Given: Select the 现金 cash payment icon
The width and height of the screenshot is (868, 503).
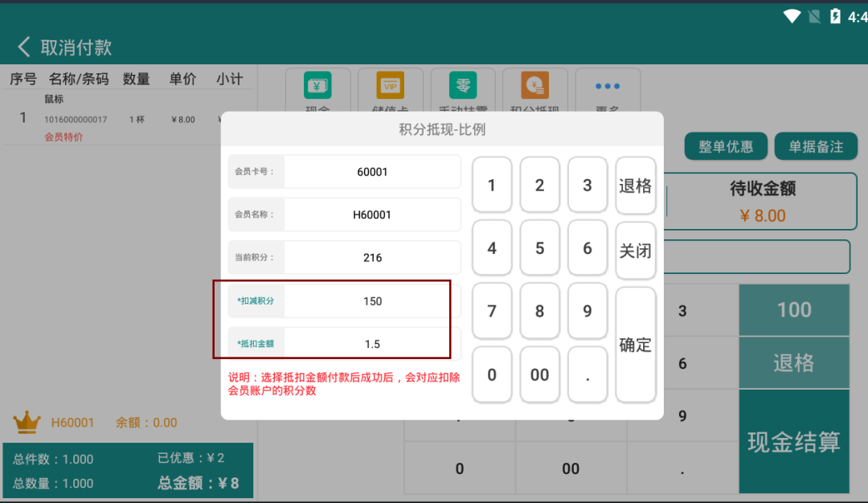Looking at the screenshot, I should click(x=317, y=87).
